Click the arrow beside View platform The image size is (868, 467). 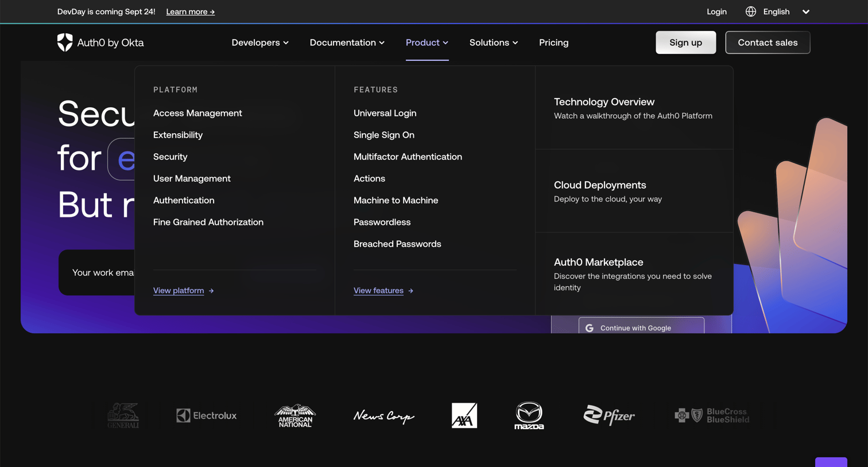pyautogui.click(x=211, y=291)
